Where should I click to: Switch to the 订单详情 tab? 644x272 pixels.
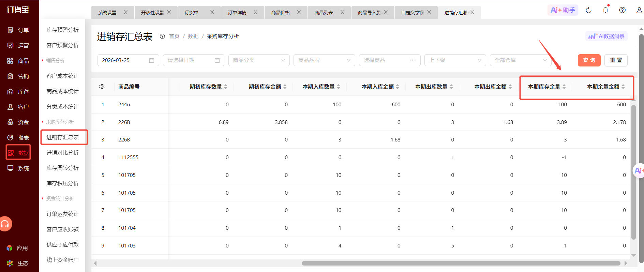click(x=237, y=13)
